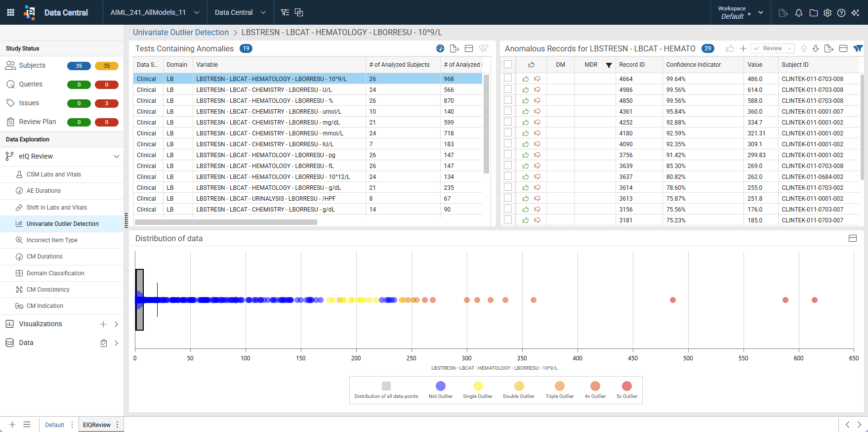Open the apps grid menu icon
Screen dimensions: 868x432
[x=10, y=12]
